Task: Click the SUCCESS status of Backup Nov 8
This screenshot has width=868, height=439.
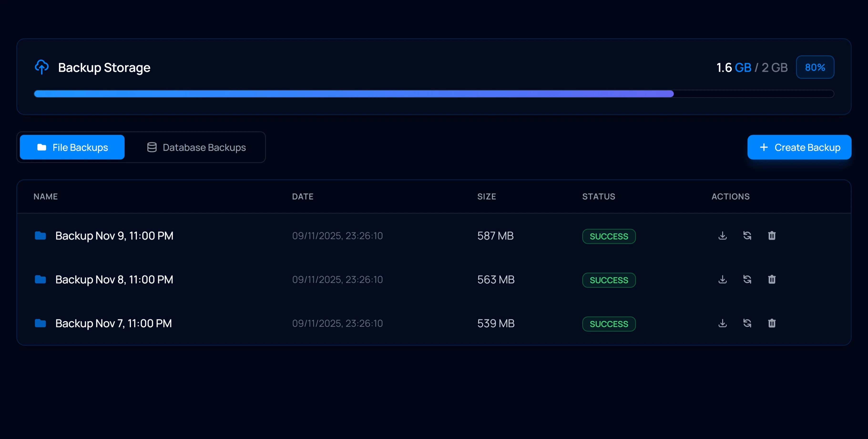Action: point(608,280)
